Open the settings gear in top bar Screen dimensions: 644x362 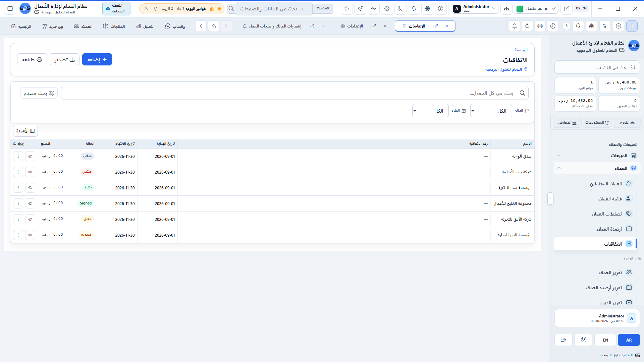387,9
